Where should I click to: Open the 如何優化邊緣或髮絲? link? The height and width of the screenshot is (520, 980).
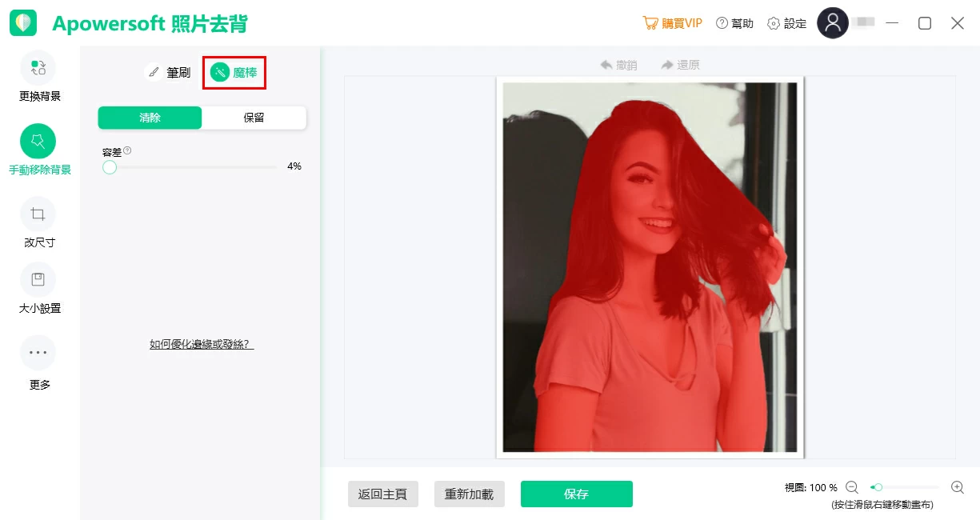pyautogui.click(x=202, y=344)
